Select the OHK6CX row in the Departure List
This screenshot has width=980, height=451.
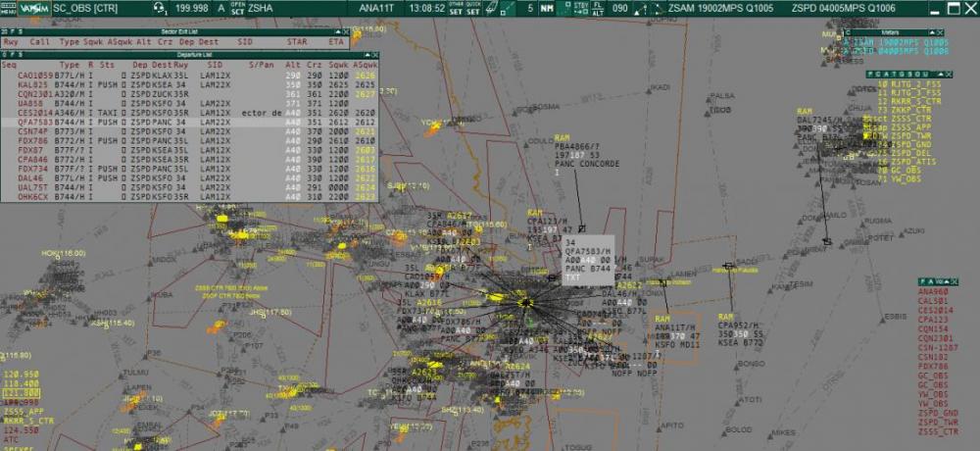pyautogui.click(x=189, y=196)
